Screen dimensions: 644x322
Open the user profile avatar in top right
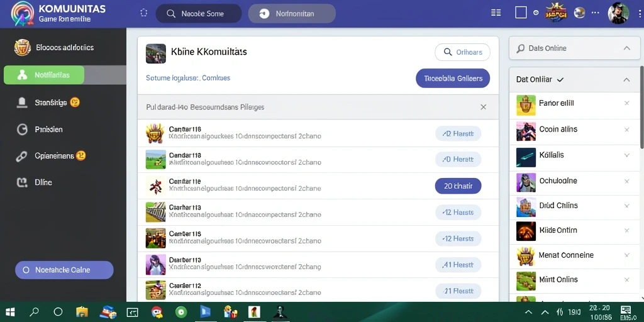tap(618, 13)
